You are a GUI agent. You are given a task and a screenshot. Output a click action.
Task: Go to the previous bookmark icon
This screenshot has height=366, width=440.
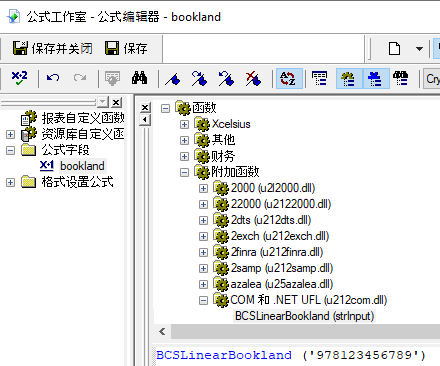tap(226, 79)
